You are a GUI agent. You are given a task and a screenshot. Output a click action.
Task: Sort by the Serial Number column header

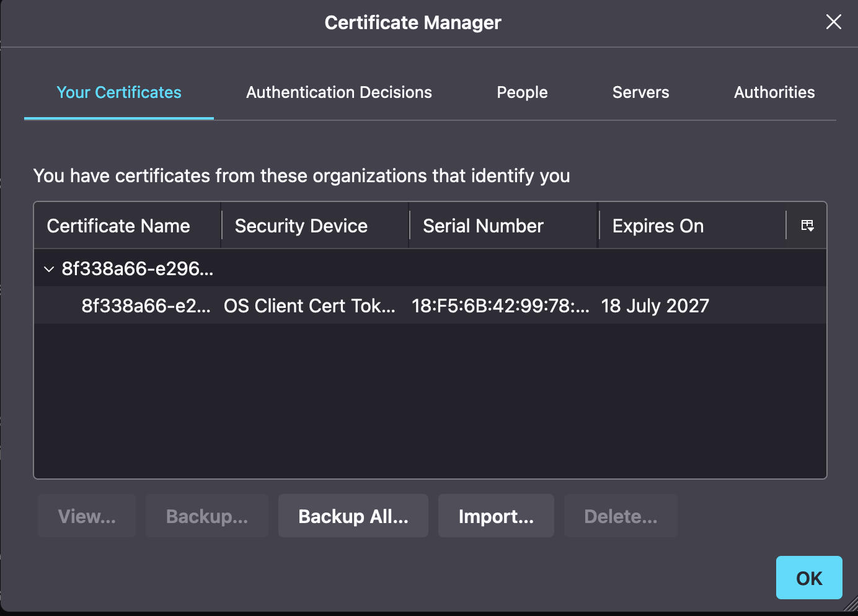503,226
